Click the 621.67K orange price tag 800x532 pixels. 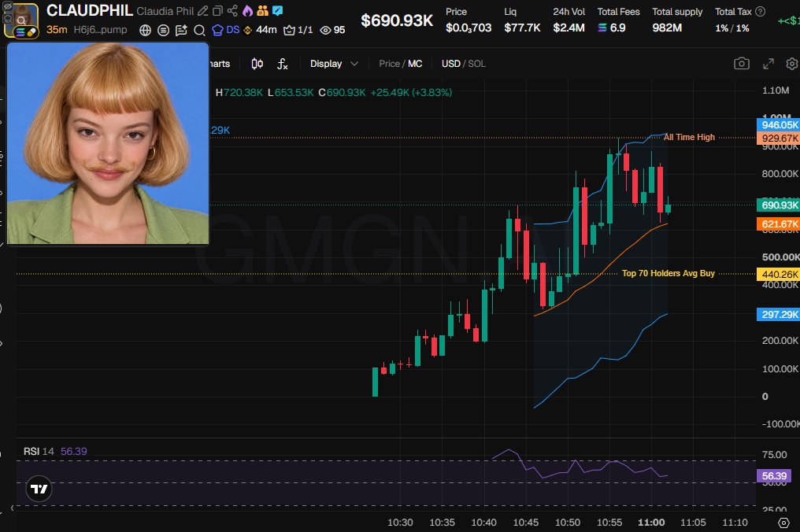(x=778, y=224)
